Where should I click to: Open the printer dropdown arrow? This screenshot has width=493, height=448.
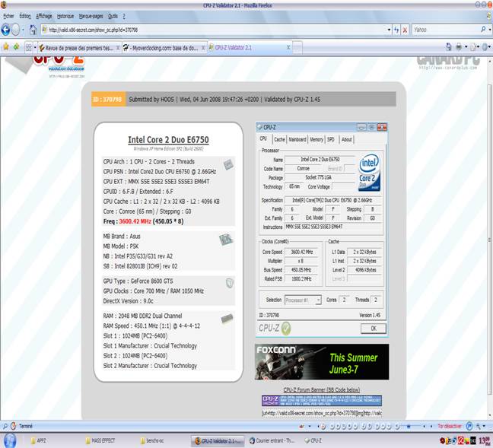[466, 47]
